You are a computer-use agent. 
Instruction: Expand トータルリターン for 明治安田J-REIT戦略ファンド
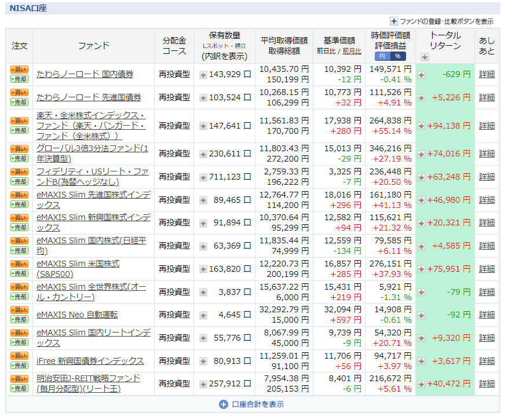tap(422, 384)
